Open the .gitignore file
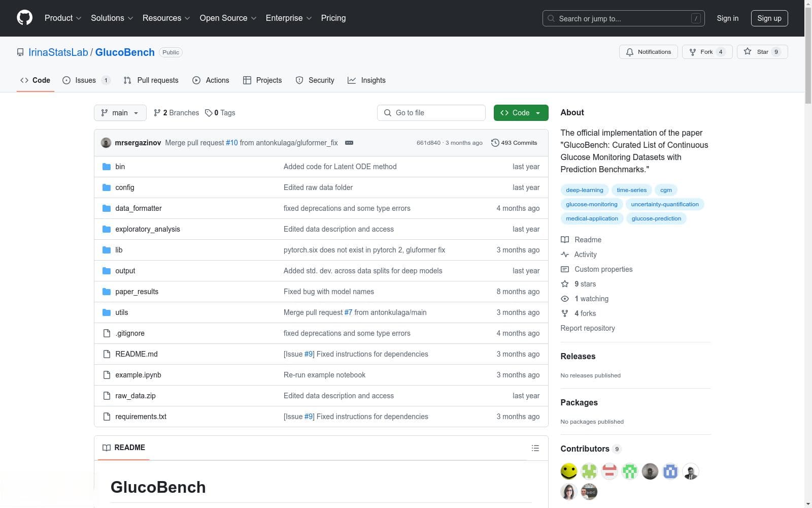812x508 pixels. 130,333
